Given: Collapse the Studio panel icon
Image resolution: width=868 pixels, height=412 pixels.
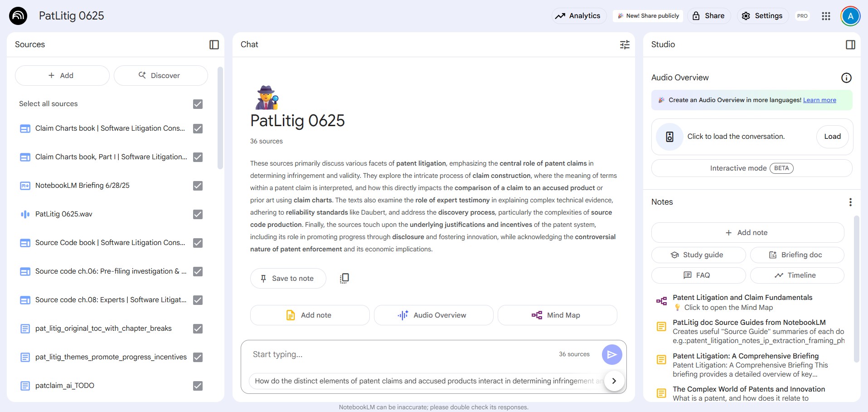Looking at the screenshot, I should pyautogui.click(x=850, y=44).
